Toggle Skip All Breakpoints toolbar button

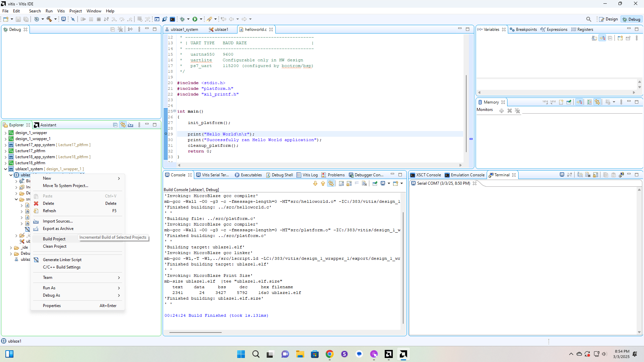click(73, 19)
